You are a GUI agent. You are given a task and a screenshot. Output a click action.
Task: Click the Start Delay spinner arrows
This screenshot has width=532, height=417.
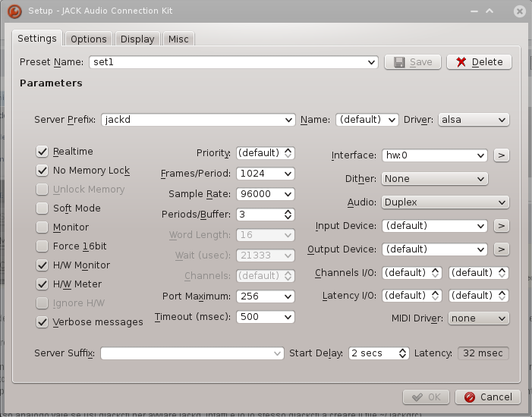click(403, 353)
